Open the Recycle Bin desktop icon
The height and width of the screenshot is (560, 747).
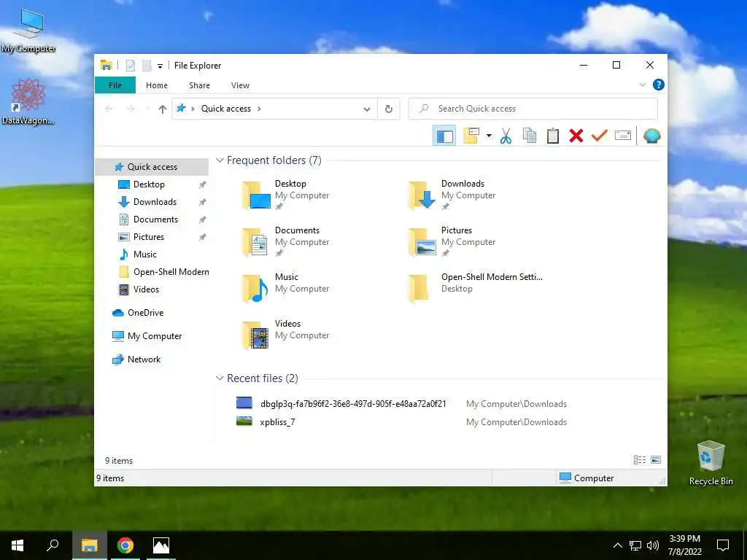[711, 463]
